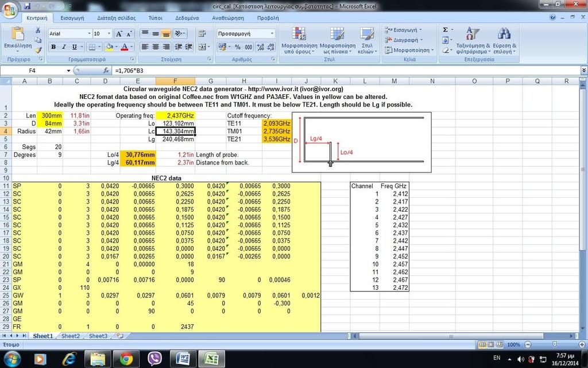Click Increase Decimal icon
This screenshot has width=588, height=368.
(x=260, y=47)
